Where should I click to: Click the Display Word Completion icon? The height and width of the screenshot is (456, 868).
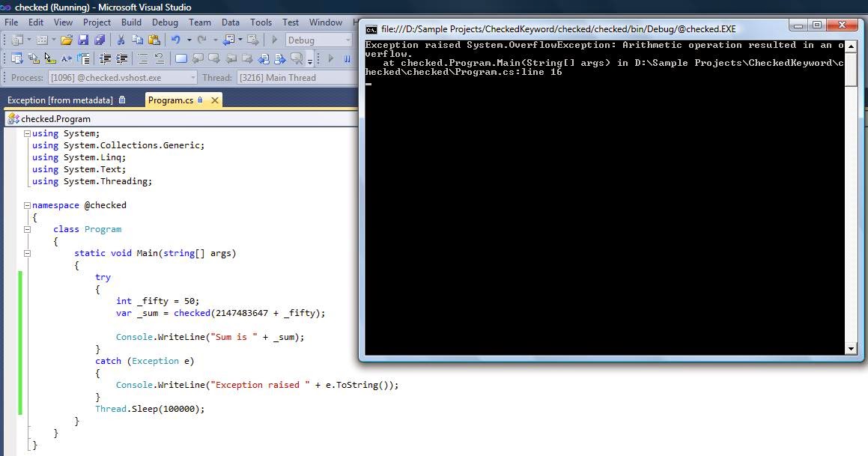[67, 58]
